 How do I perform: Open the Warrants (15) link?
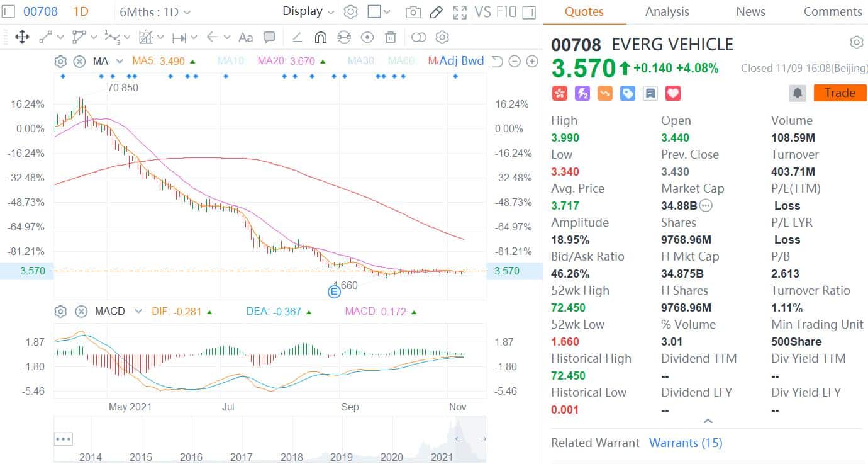pos(686,443)
